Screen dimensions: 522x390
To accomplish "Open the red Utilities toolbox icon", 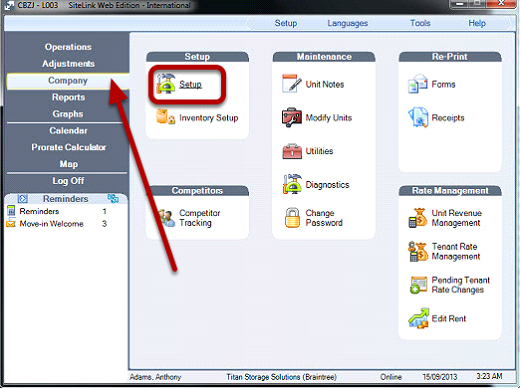I will (x=292, y=151).
